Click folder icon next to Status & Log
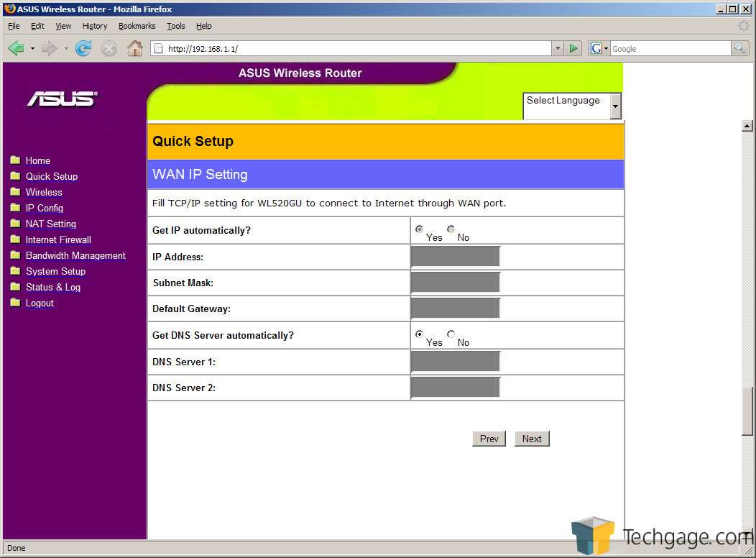This screenshot has height=558, width=756. pyautogui.click(x=15, y=286)
